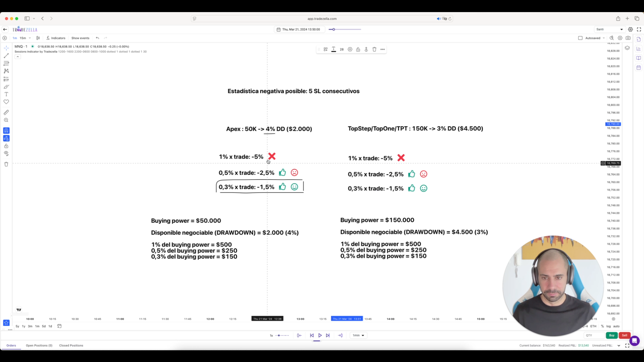Screen dimensions: 644x362
Task: Lock the selected text drawing
Action: pyautogui.click(x=358, y=50)
